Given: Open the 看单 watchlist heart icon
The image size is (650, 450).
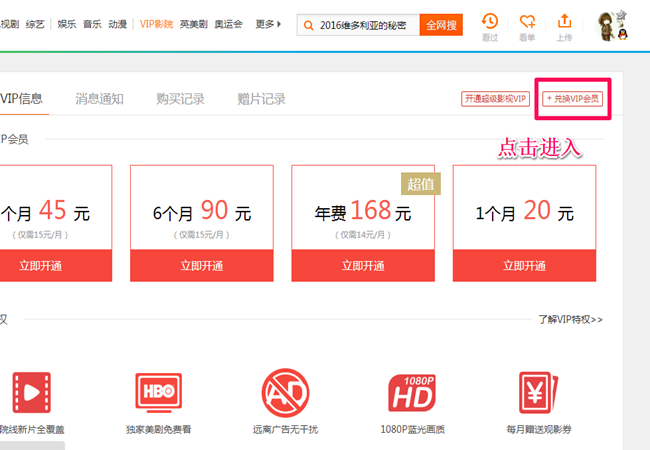Looking at the screenshot, I should coord(527,22).
